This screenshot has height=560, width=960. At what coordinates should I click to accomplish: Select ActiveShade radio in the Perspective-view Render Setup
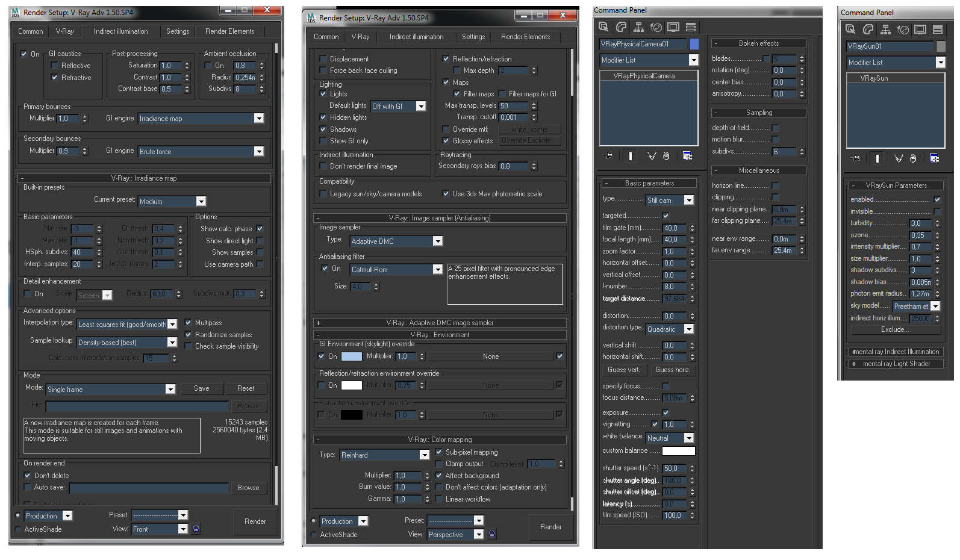click(x=313, y=535)
